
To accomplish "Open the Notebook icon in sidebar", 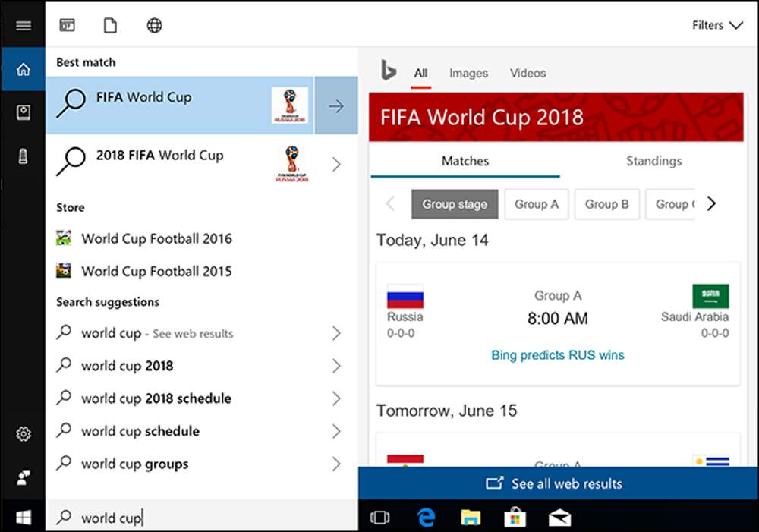I will tap(23, 112).
